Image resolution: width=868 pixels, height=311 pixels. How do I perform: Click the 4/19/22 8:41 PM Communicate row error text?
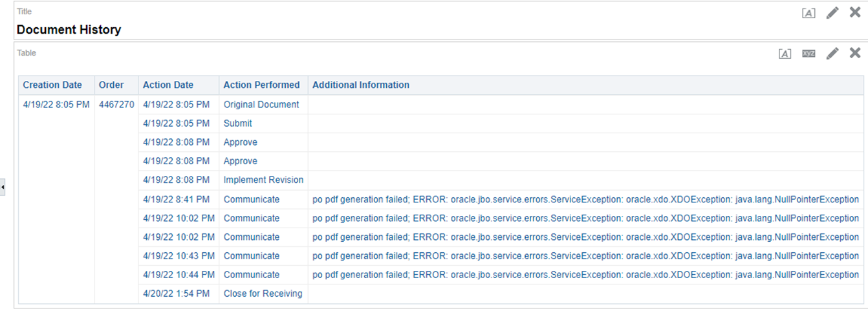[x=585, y=199]
